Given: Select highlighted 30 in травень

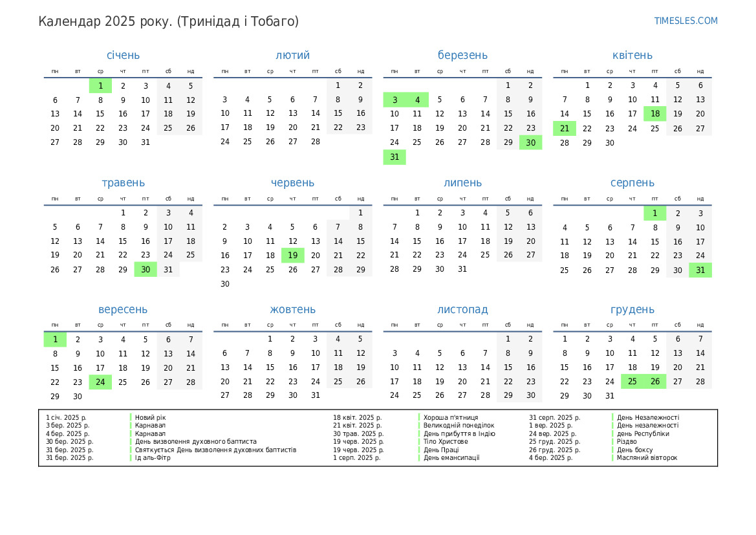Looking at the screenshot, I should coord(146,270).
